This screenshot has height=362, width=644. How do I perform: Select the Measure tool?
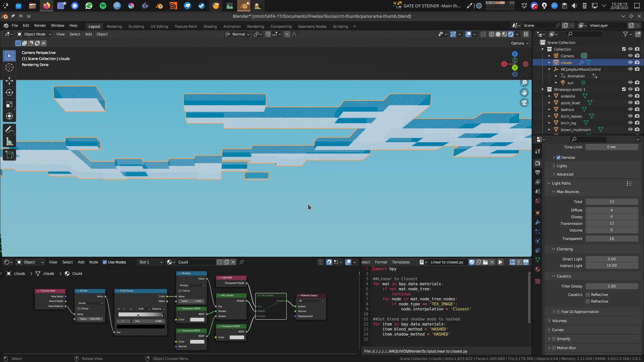[9, 141]
